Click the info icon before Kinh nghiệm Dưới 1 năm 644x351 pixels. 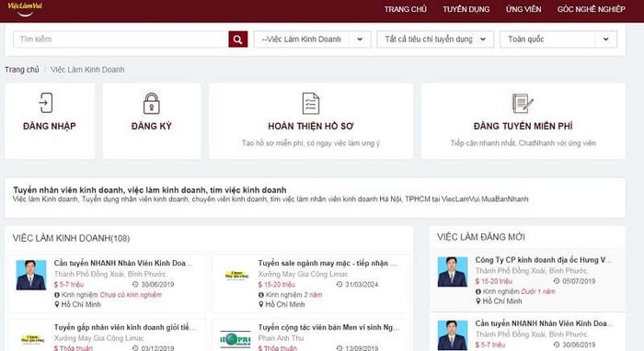click(478, 291)
